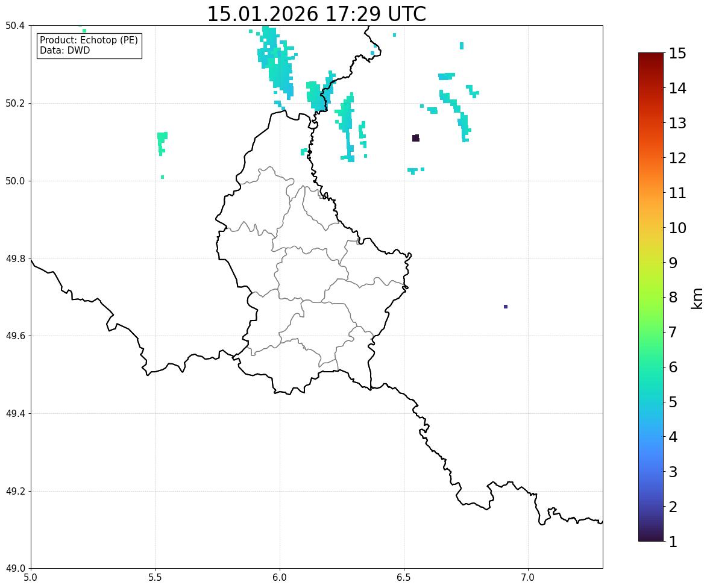The image size is (710, 588).
Task: Click the colorbar label '15'
Action: point(677,54)
